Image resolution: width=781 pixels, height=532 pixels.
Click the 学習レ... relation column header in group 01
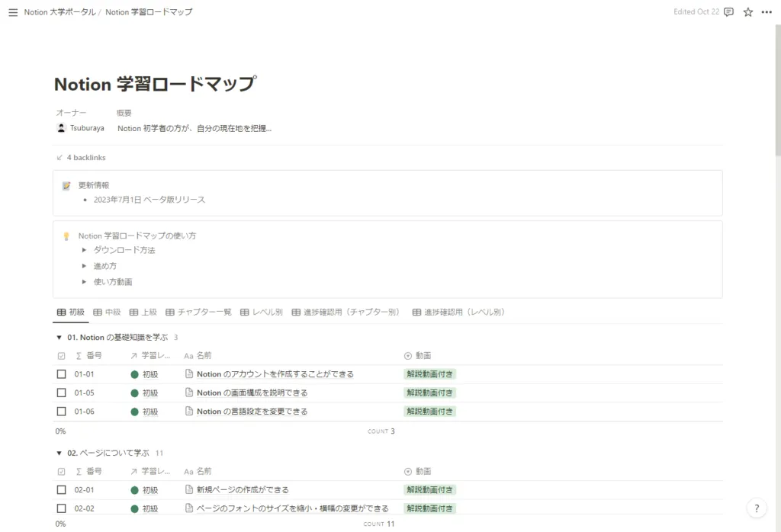click(x=150, y=355)
